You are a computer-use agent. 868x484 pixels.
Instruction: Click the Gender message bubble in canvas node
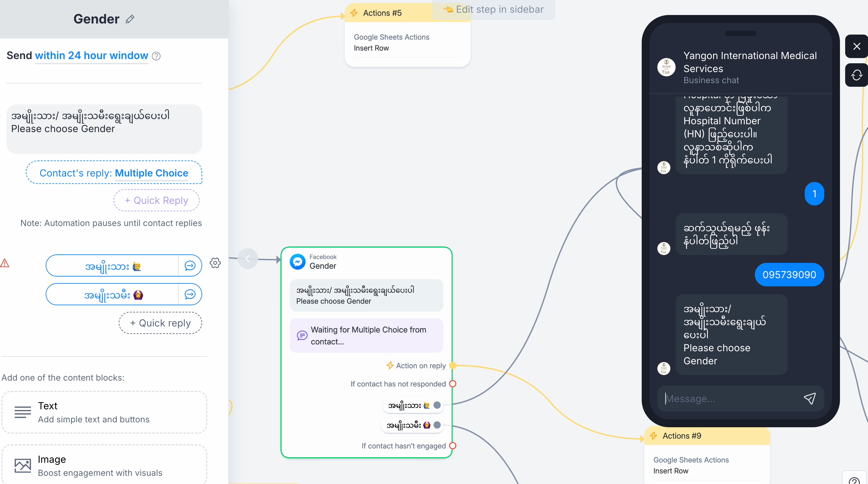(366, 295)
